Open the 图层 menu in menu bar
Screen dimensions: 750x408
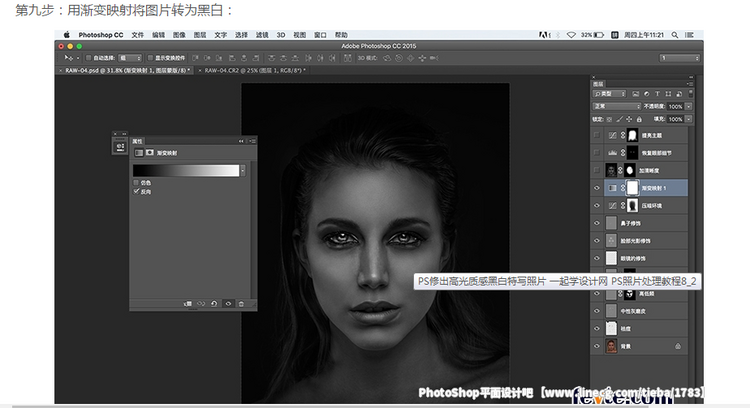click(198, 34)
